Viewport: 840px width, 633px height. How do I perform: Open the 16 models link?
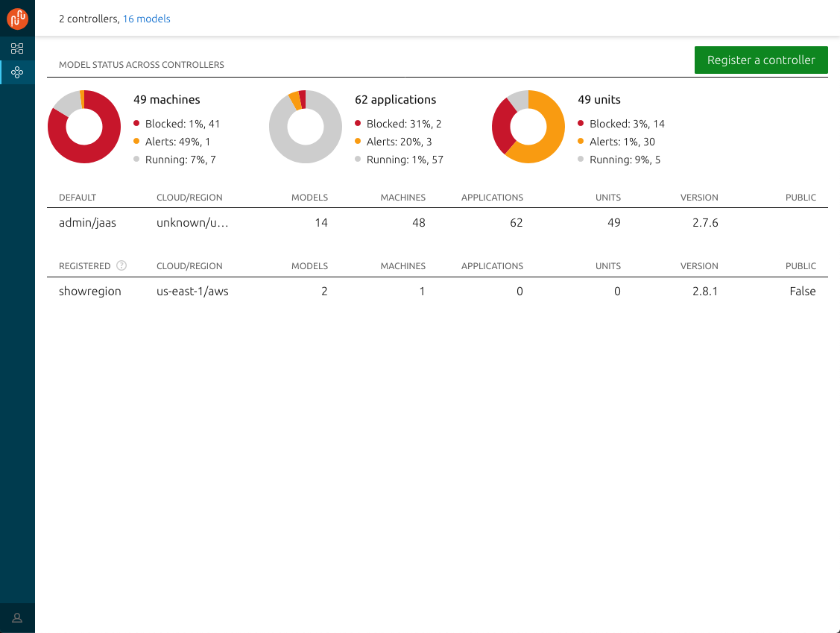tap(146, 19)
